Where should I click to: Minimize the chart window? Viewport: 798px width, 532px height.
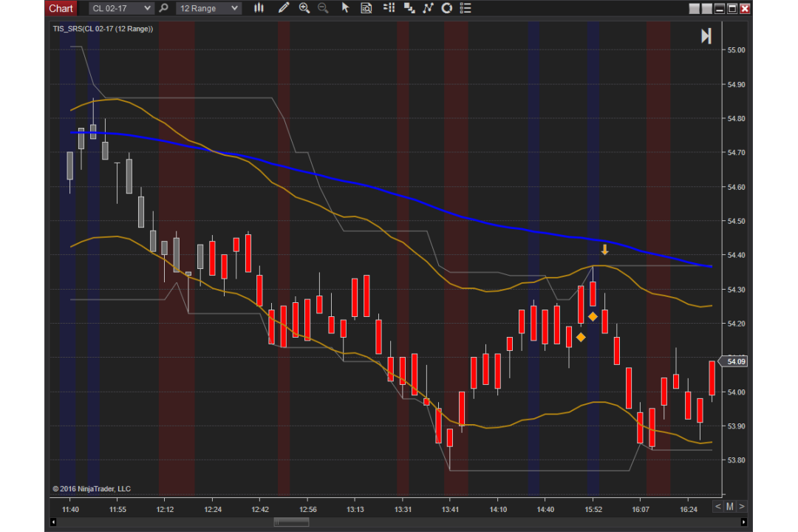(720, 8)
